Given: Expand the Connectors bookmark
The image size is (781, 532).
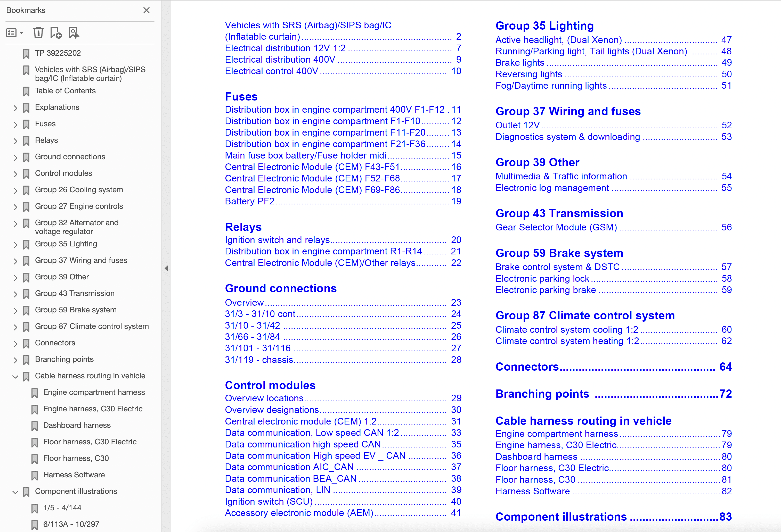Looking at the screenshot, I should pos(15,343).
